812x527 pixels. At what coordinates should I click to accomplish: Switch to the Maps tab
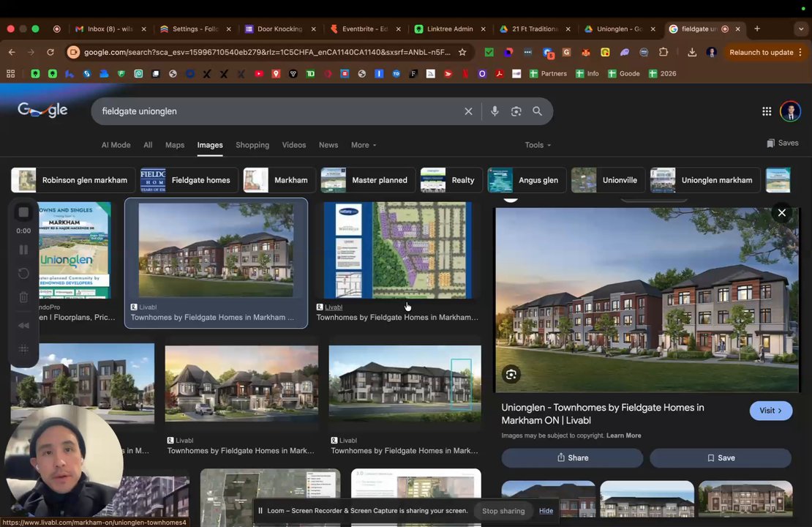(175, 145)
